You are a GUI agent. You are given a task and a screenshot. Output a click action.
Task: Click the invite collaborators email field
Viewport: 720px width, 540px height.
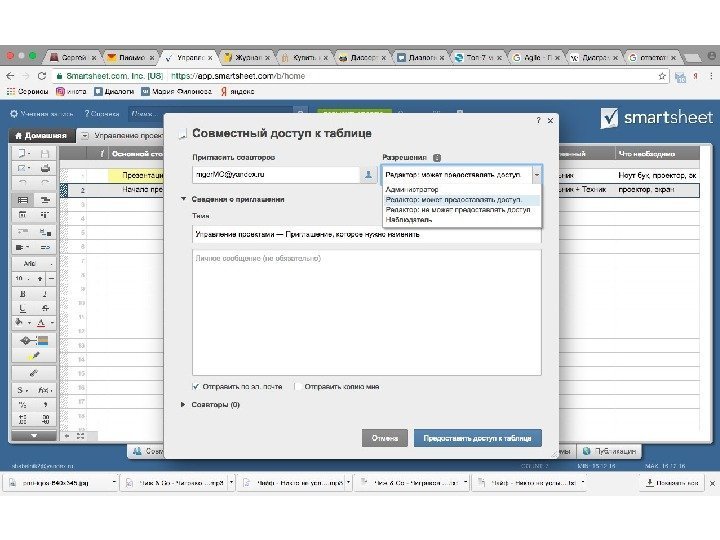276,175
